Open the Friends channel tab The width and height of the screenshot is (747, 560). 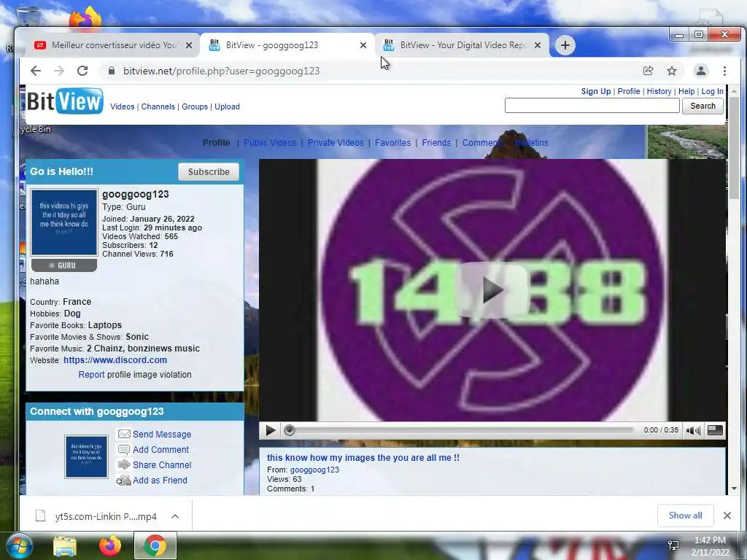[x=436, y=143]
